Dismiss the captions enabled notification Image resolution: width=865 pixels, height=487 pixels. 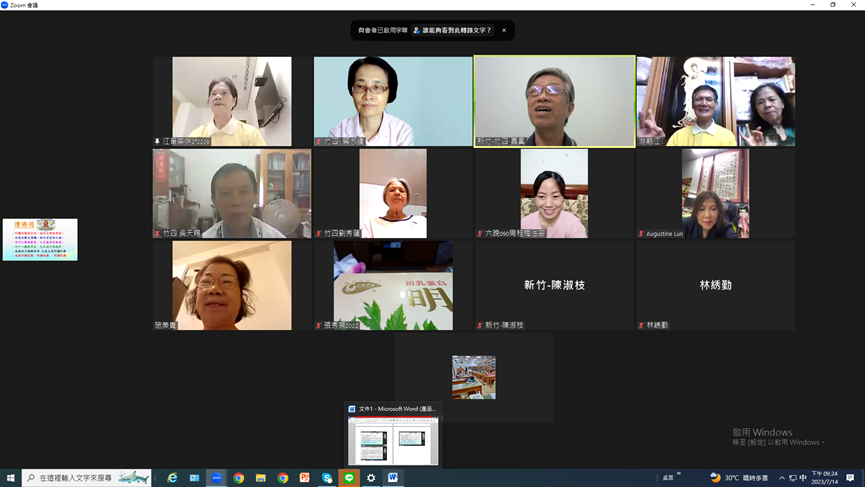click(x=504, y=30)
